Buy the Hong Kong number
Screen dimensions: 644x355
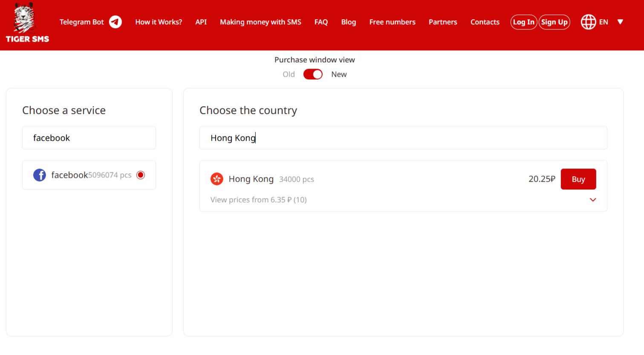pos(578,179)
